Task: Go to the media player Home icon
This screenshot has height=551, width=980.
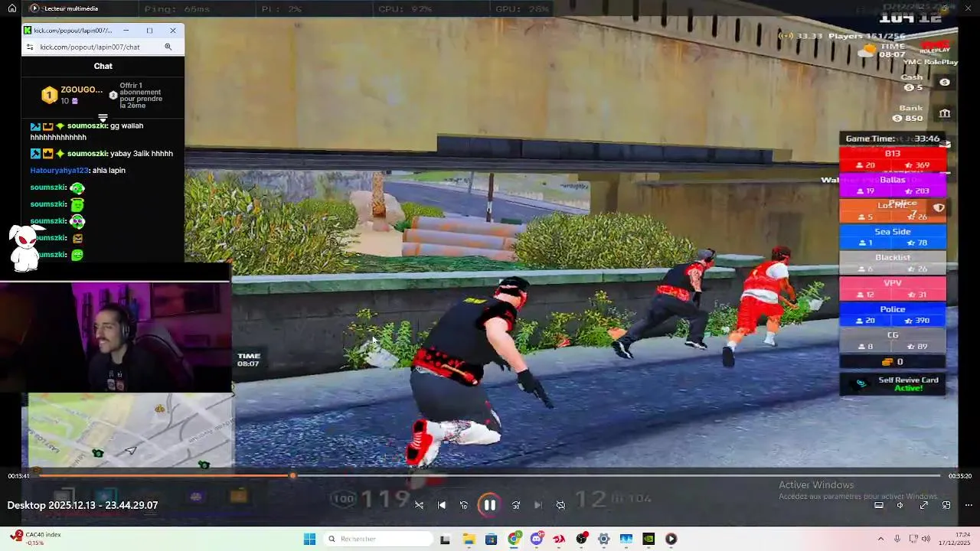Action: [12, 8]
